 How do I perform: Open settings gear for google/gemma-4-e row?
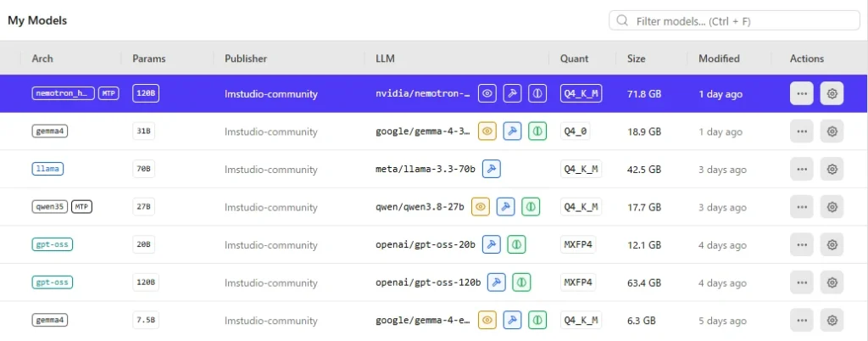coord(832,320)
